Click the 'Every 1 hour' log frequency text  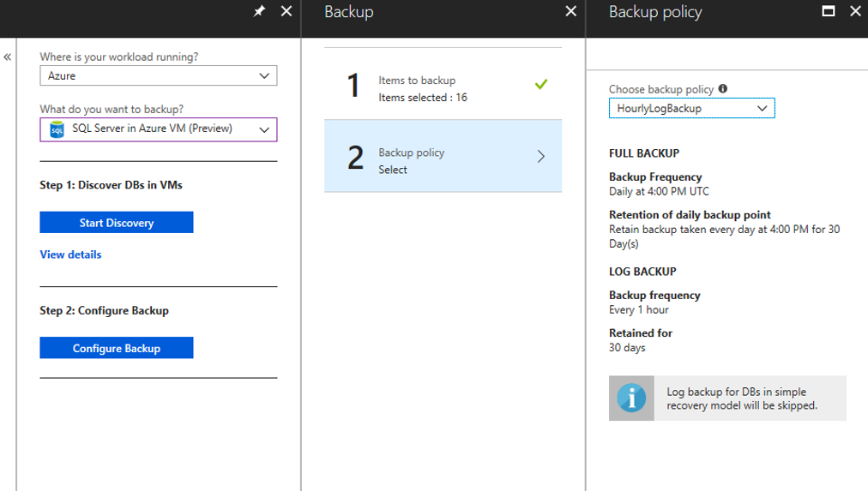(x=639, y=309)
